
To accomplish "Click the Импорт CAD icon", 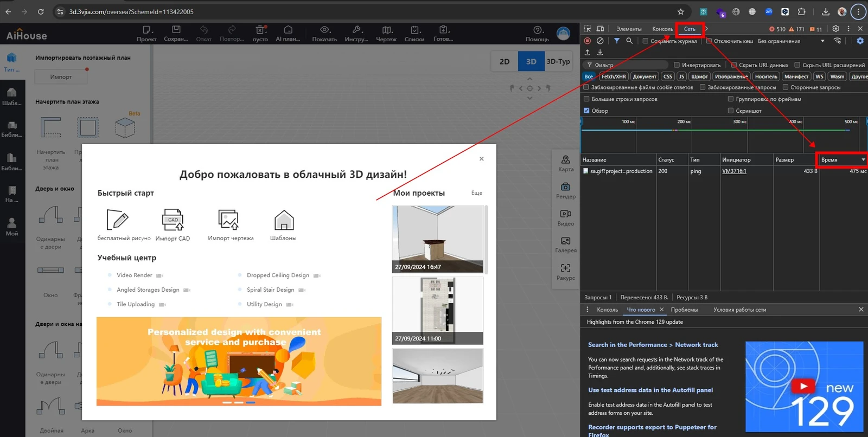I will coord(173,220).
